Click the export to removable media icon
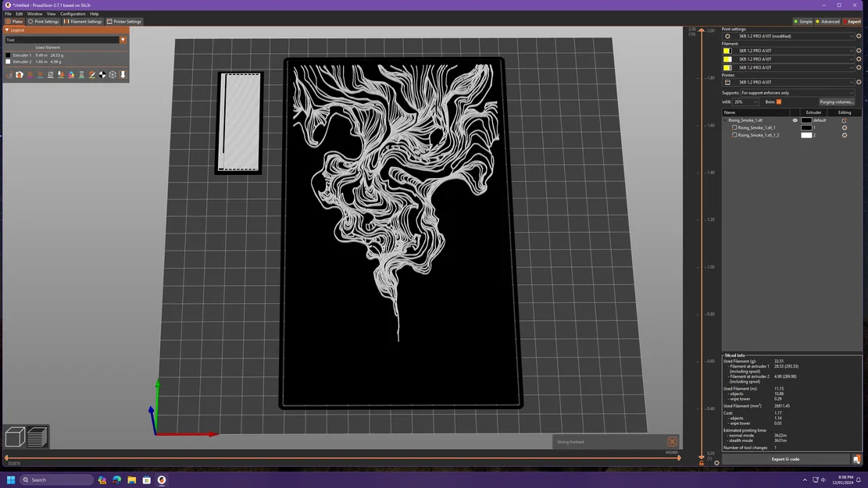868x488 pixels. (856, 459)
